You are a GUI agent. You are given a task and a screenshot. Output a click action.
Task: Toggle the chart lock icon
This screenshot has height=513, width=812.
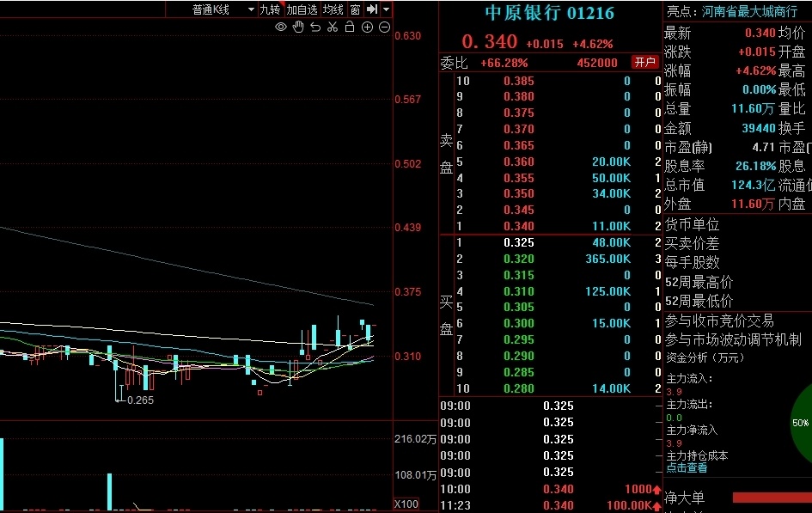pyautogui.click(x=350, y=27)
